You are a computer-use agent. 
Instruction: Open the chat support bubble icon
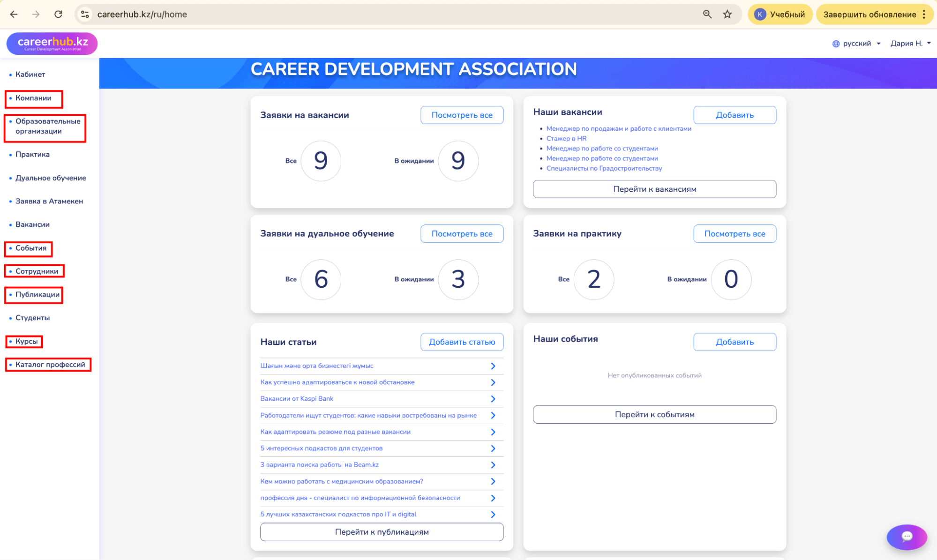907,537
